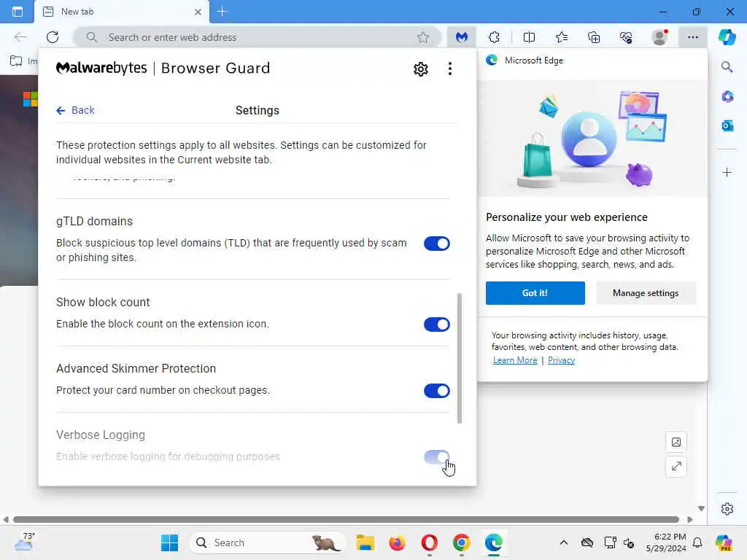
Task: Open Windows Start menu
Action: pyautogui.click(x=169, y=542)
